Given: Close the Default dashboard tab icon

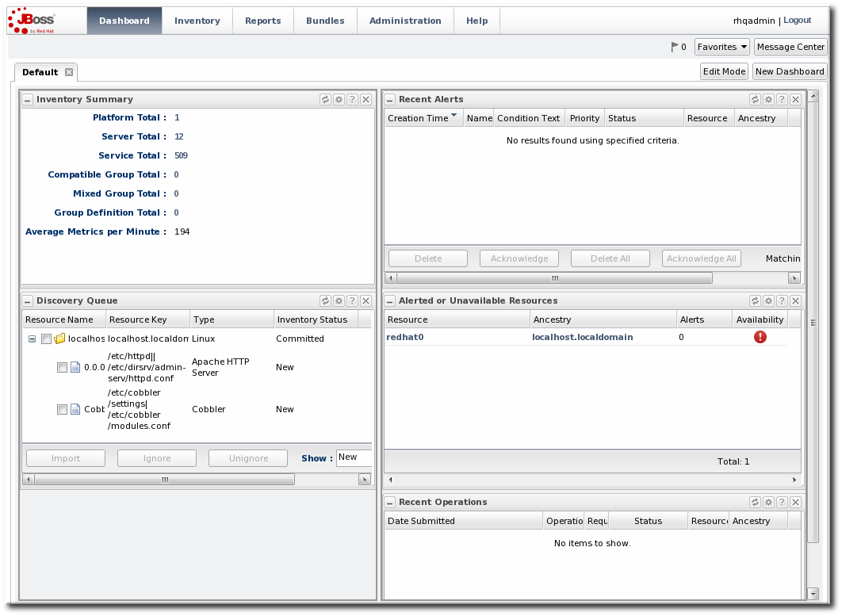Looking at the screenshot, I should tap(69, 72).
